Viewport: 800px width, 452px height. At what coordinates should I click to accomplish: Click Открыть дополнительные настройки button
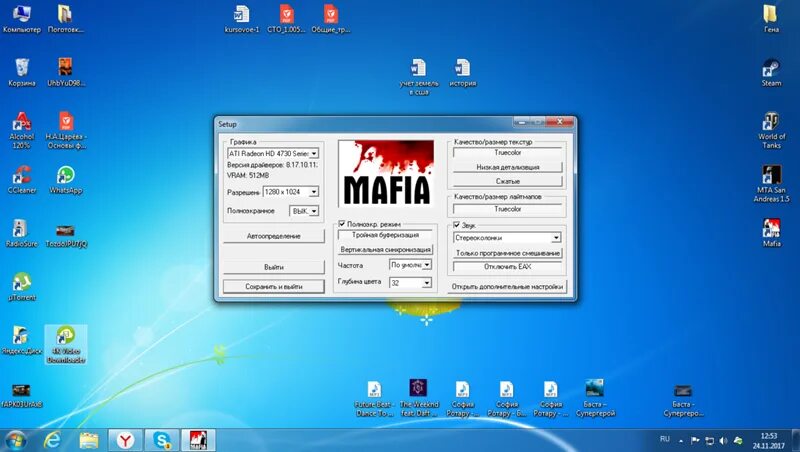click(x=507, y=287)
